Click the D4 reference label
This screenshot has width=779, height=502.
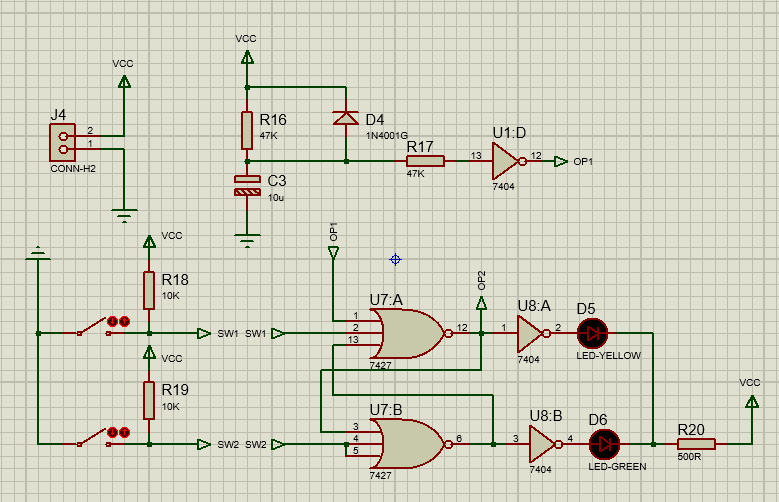click(x=375, y=120)
